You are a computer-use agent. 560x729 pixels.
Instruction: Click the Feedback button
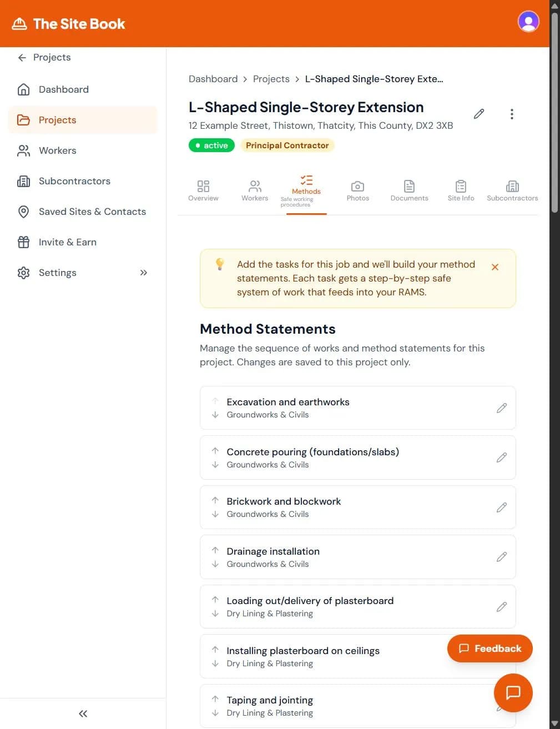pos(490,648)
